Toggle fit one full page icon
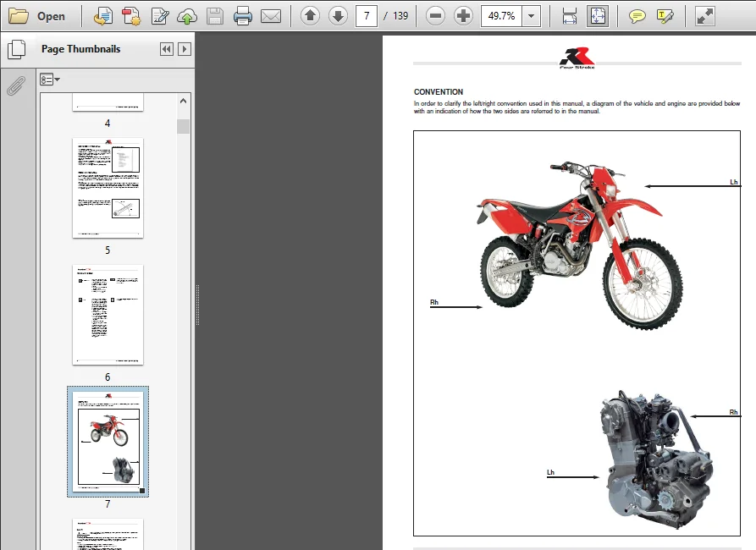Viewport: 756px width, 550px height. point(598,16)
